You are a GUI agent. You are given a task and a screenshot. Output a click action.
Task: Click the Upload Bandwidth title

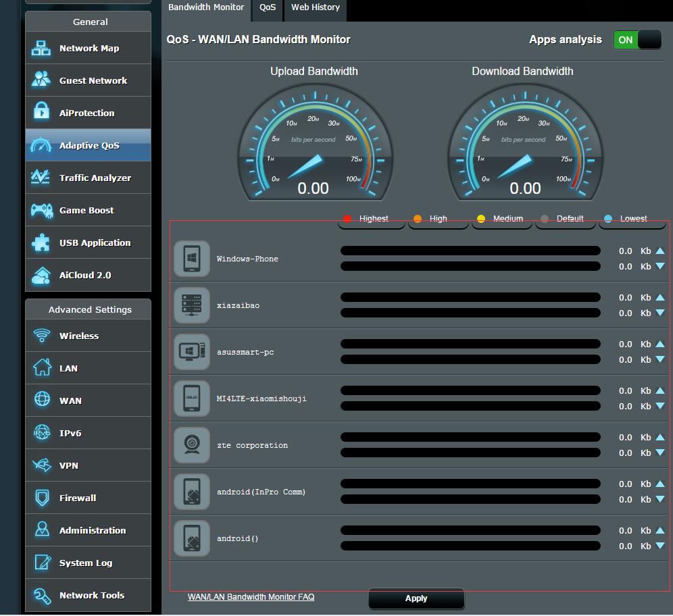point(314,71)
